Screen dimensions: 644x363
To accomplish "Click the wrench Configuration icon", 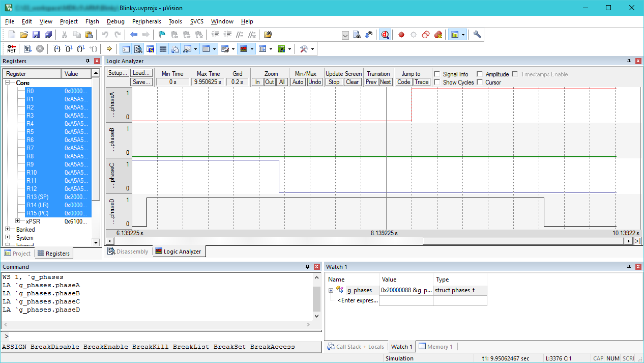I will (x=477, y=35).
